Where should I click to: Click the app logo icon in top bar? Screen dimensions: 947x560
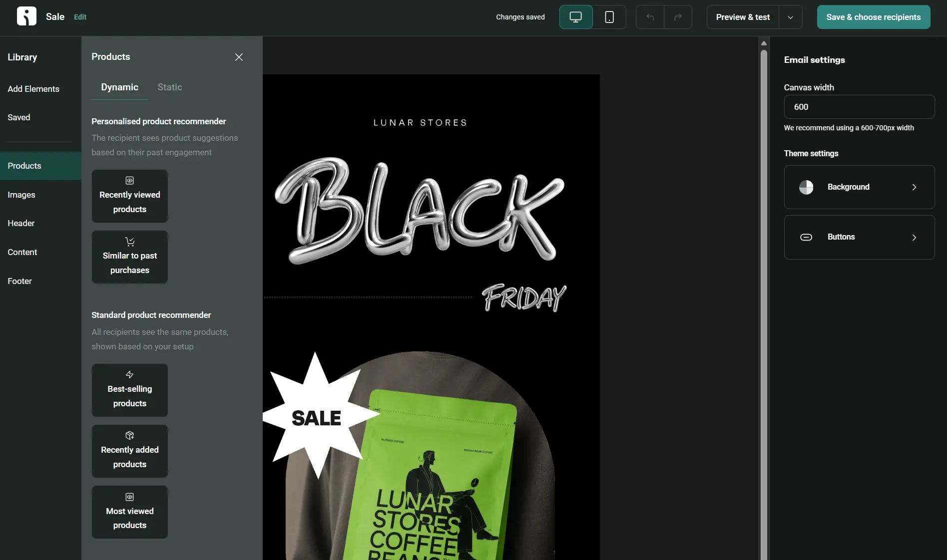(26, 16)
